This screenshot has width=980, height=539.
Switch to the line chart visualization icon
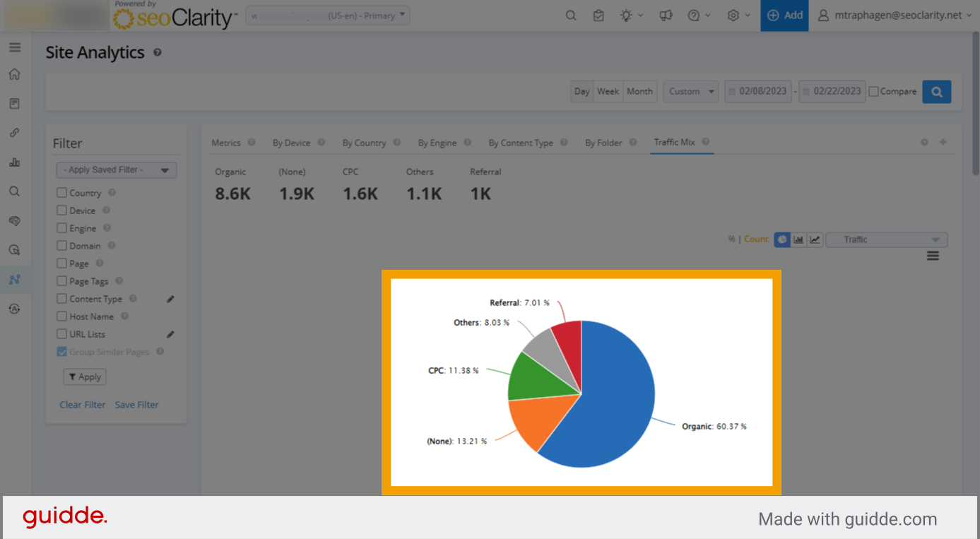tap(814, 239)
